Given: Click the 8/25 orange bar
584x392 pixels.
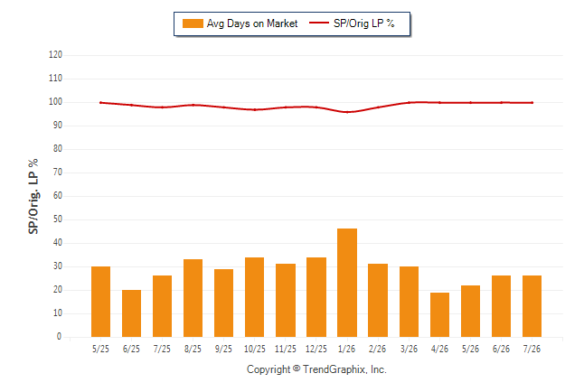Looking at the screenshot, I should 193,298.
